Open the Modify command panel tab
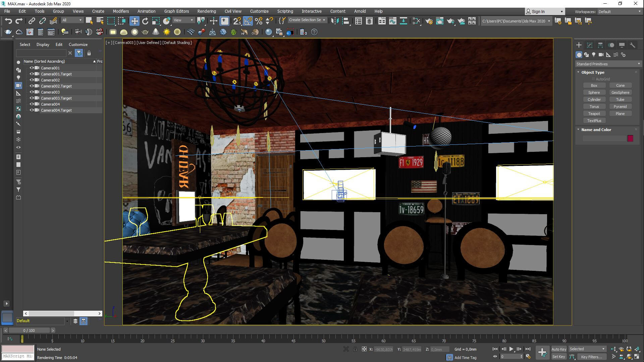The width and height of the screenshot is (644, 362). (589, 45)
